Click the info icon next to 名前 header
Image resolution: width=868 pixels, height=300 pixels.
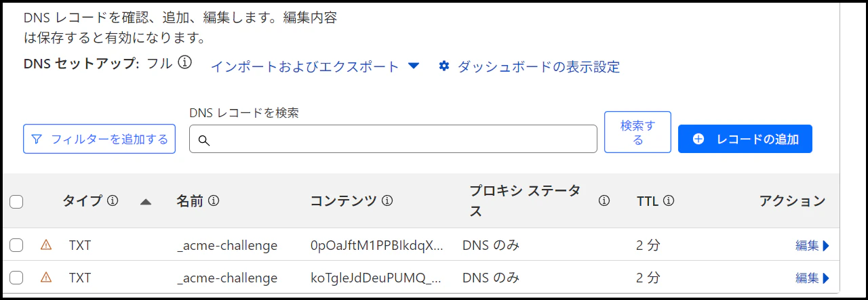click(x=213, y=200)
